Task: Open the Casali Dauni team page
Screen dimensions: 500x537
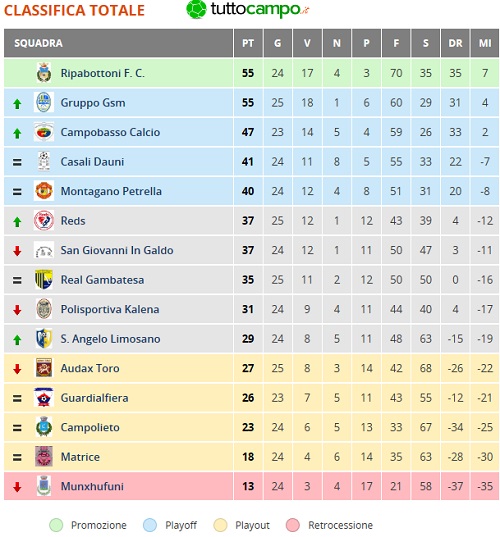Action: (92, 162)
